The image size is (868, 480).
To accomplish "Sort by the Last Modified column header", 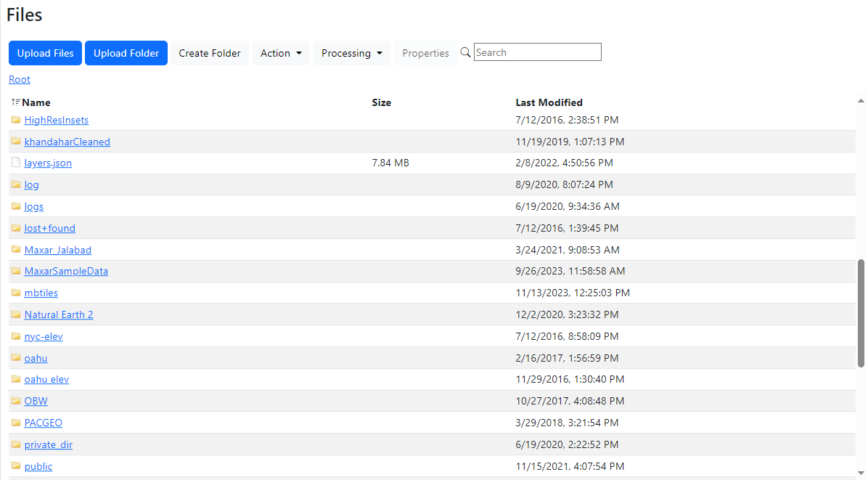I will [x=549, y=102].
